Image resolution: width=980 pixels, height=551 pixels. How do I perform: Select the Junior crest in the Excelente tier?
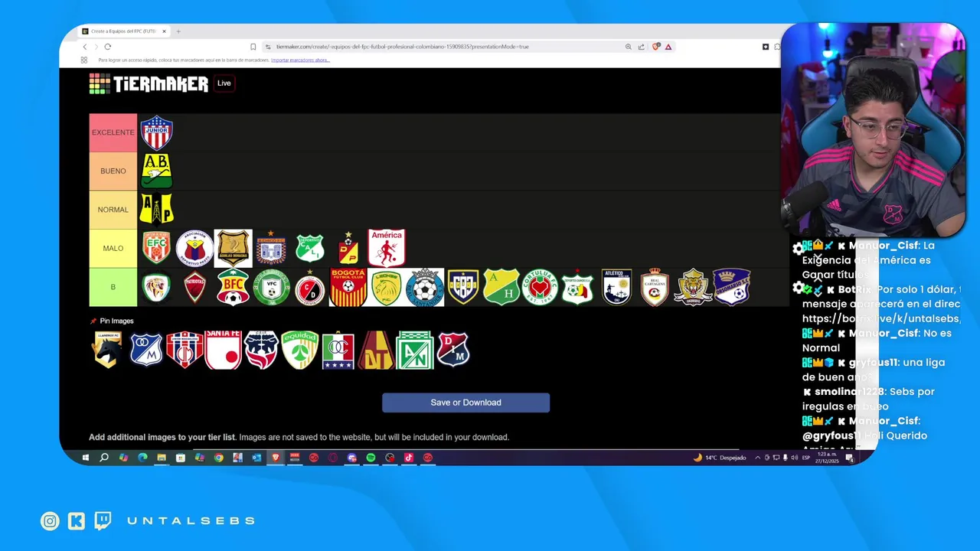157,132
